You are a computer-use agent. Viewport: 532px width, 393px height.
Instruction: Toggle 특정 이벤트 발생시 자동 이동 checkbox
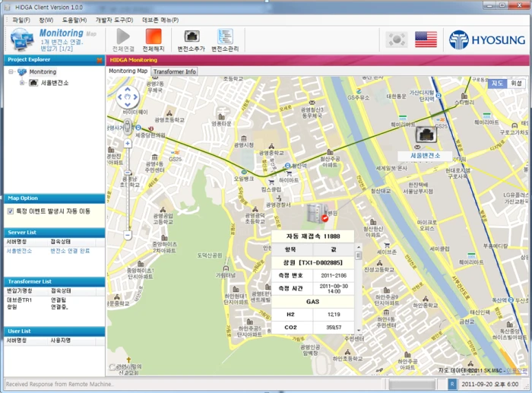(x=11, y=211)
